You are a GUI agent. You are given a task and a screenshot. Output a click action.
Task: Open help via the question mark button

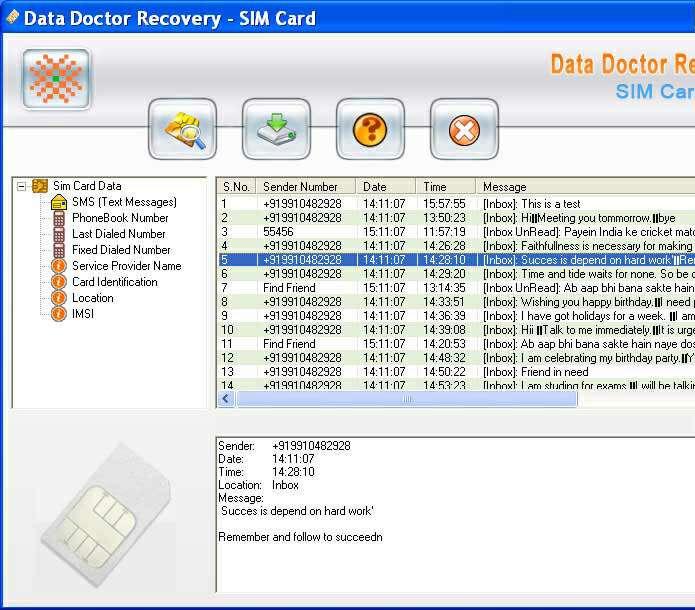pyautogui.click(x=371, y=129)
